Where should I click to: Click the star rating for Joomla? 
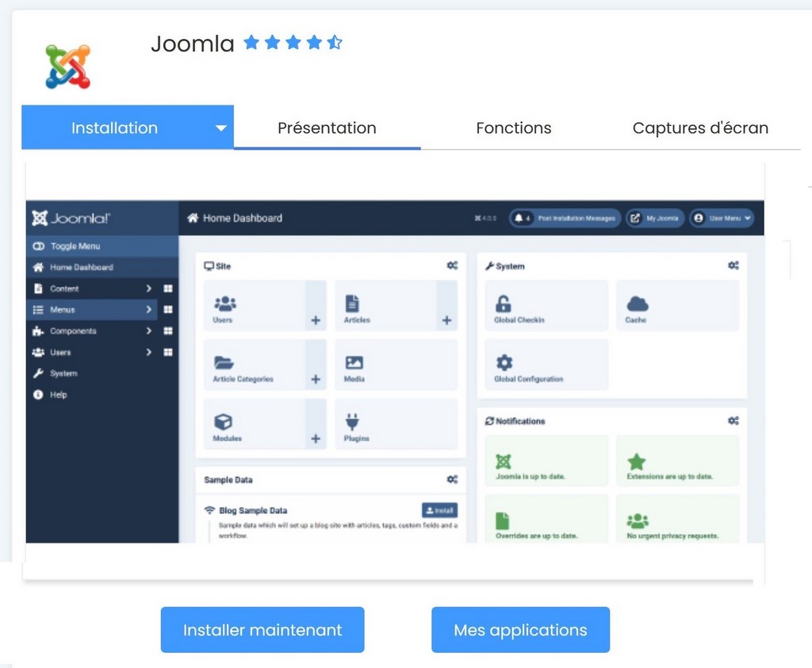coord(293,43)
